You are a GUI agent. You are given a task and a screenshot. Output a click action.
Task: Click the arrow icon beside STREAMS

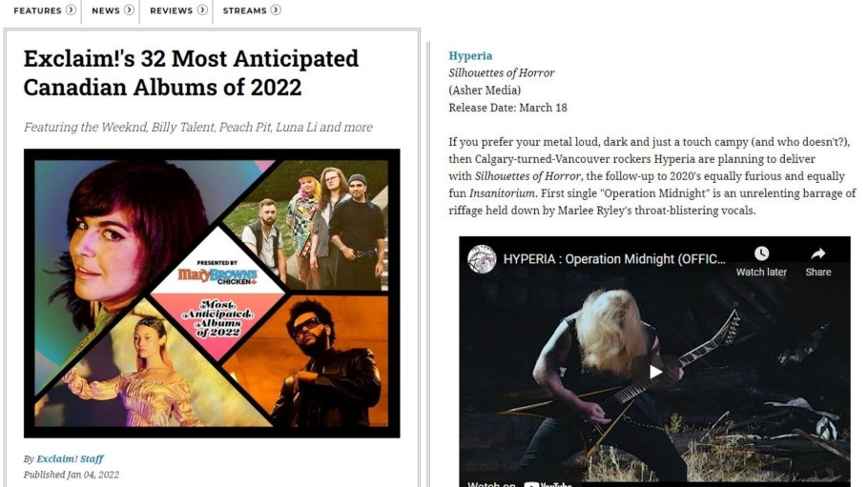(276, 10)
